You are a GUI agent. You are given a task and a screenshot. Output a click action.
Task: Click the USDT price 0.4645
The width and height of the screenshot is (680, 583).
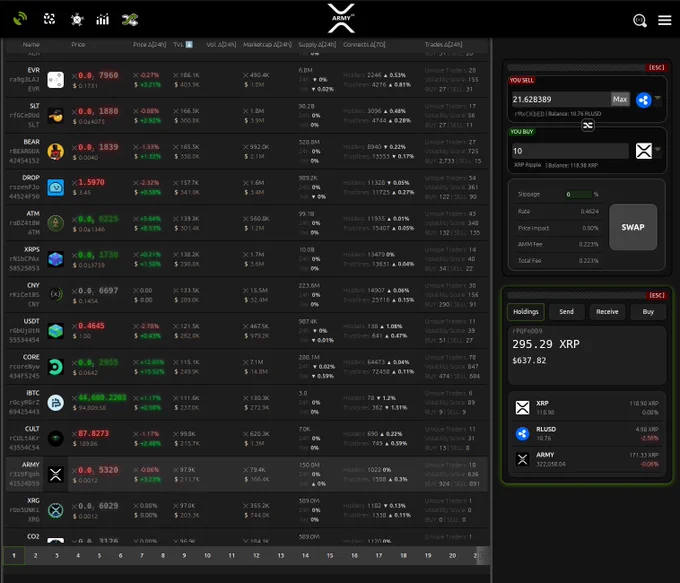pyautogui.click(x=91, y=326)
